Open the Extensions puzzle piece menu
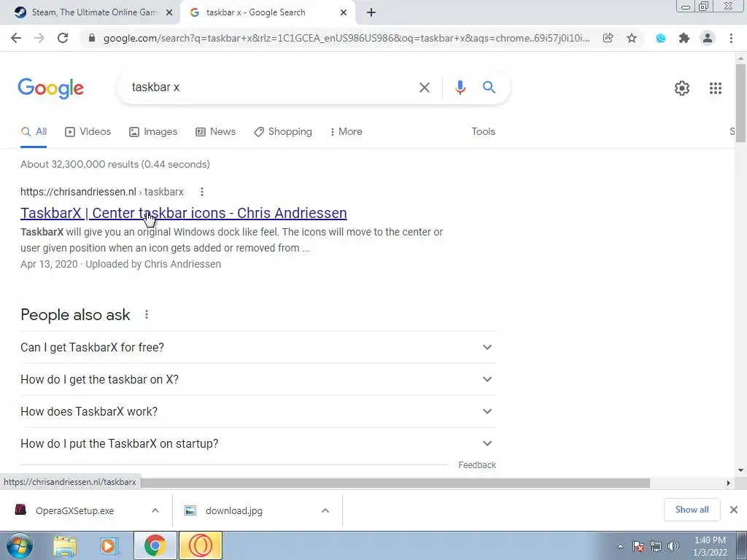The height and width of the screenshot is (560, 747). 684,38
